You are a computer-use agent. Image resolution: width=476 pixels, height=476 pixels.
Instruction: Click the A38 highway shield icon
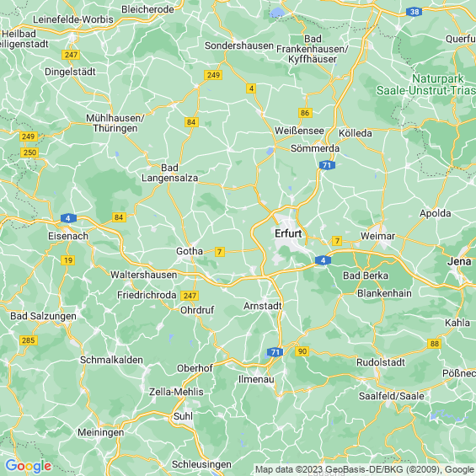pos(414,12)
